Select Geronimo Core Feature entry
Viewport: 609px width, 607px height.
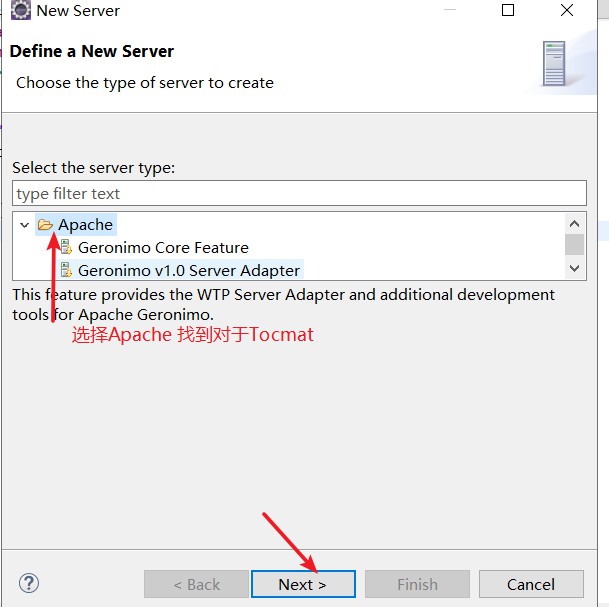(x=163, y=247)
